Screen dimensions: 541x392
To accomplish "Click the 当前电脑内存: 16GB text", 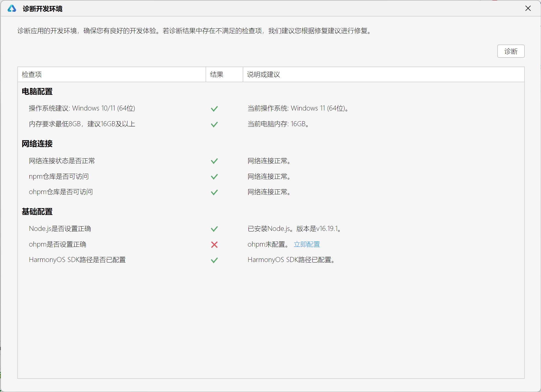I will coord(278,124).
